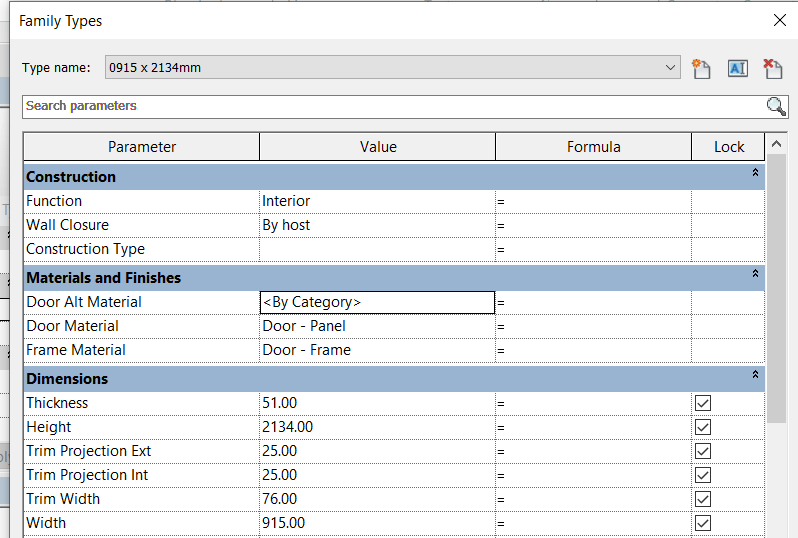798x538 pixels.
Task: Click the Height value 2134.00
Action: click(x=377, y=427)
